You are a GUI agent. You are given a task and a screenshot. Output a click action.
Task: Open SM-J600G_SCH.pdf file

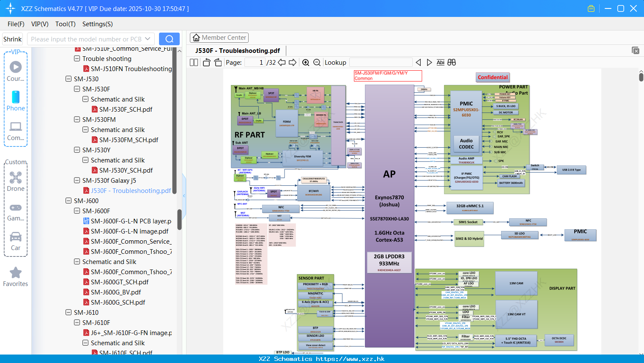[x=118, y=302]
